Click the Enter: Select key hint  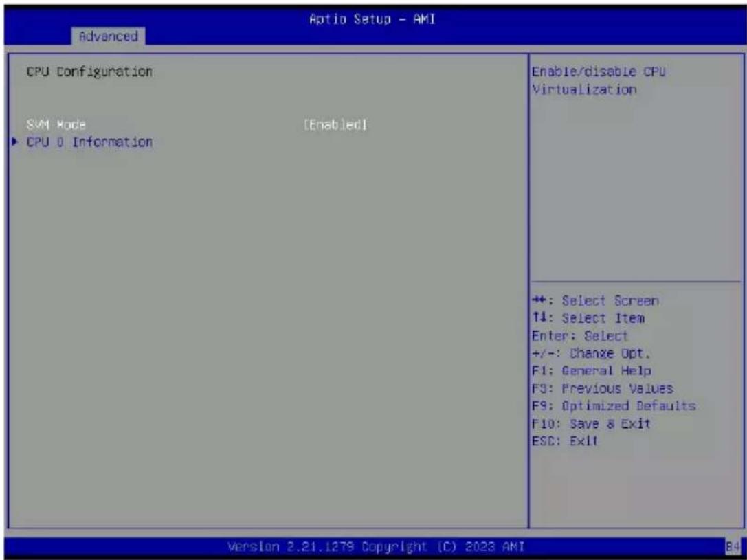coord(580,336)
